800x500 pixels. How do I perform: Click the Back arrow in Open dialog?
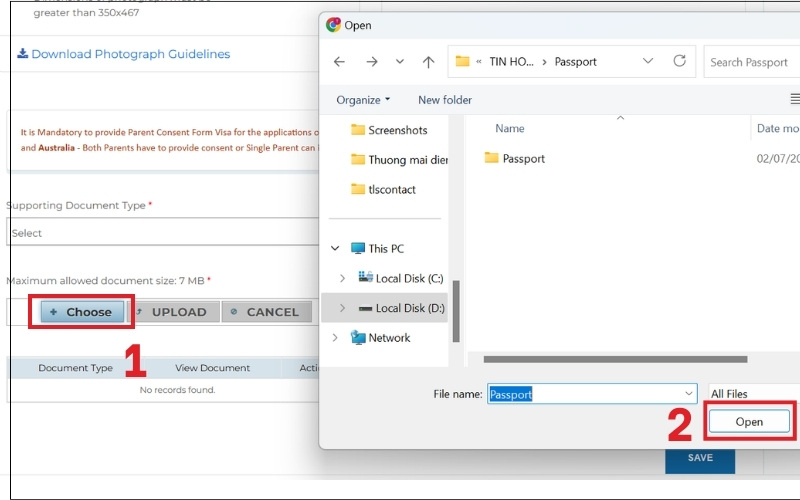[339, 62]
